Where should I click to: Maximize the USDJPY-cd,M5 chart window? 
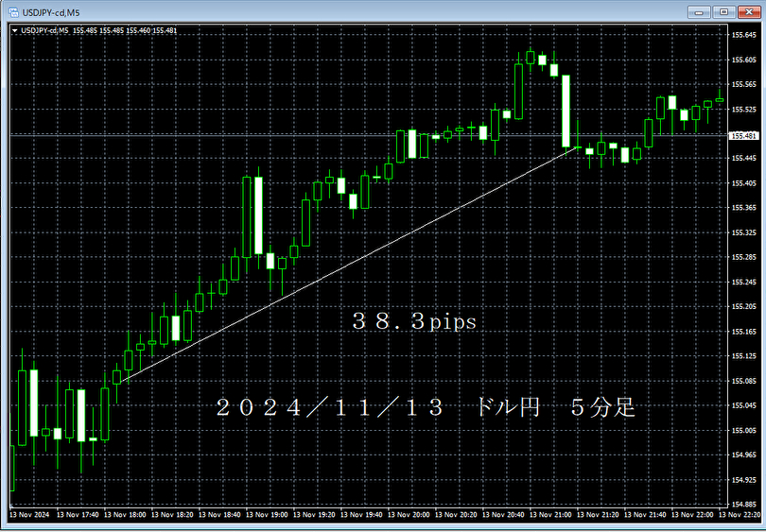point(724,12)
